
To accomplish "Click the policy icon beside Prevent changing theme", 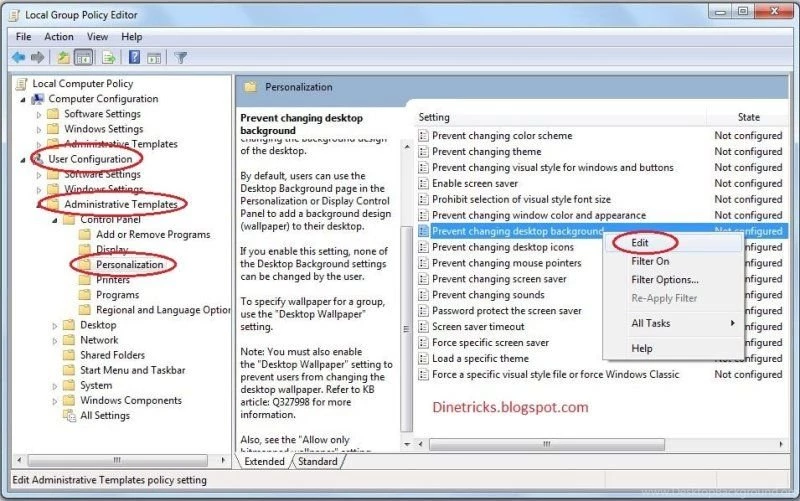I will click(423, 152).
